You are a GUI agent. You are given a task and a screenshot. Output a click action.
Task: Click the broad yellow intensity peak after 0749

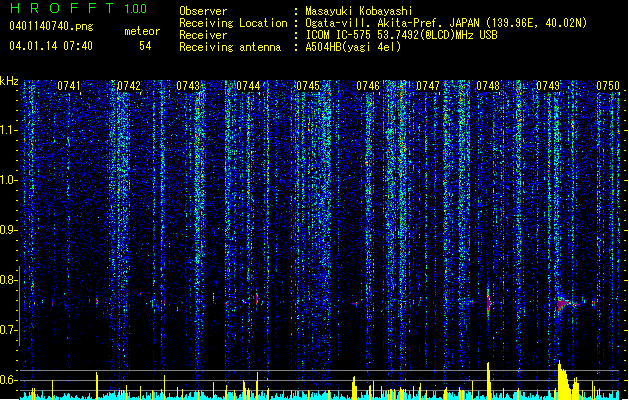click(x=566, y=380)
